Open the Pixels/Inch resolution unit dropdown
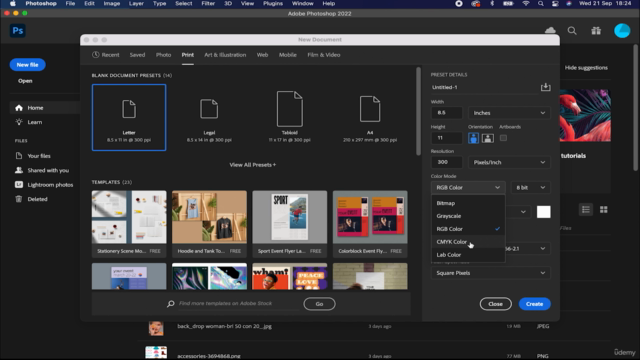 tap(509, 162)
